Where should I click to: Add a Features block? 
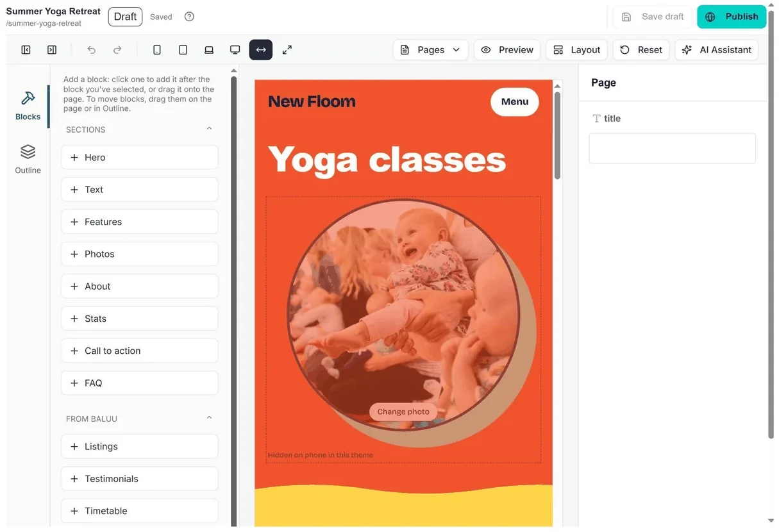(140, 222)
